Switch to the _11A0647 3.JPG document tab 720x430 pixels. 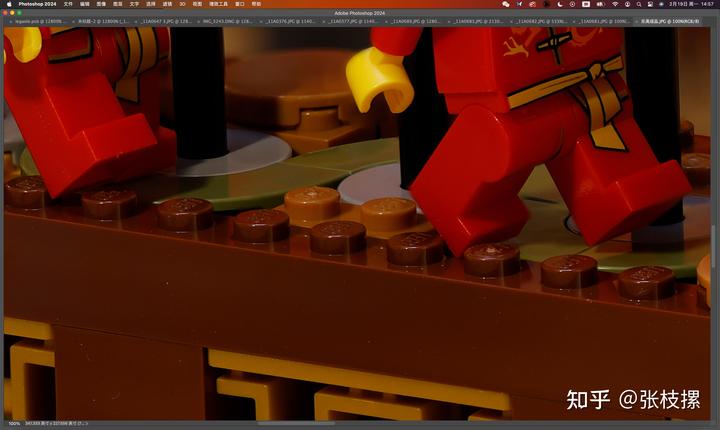(166, 21)
